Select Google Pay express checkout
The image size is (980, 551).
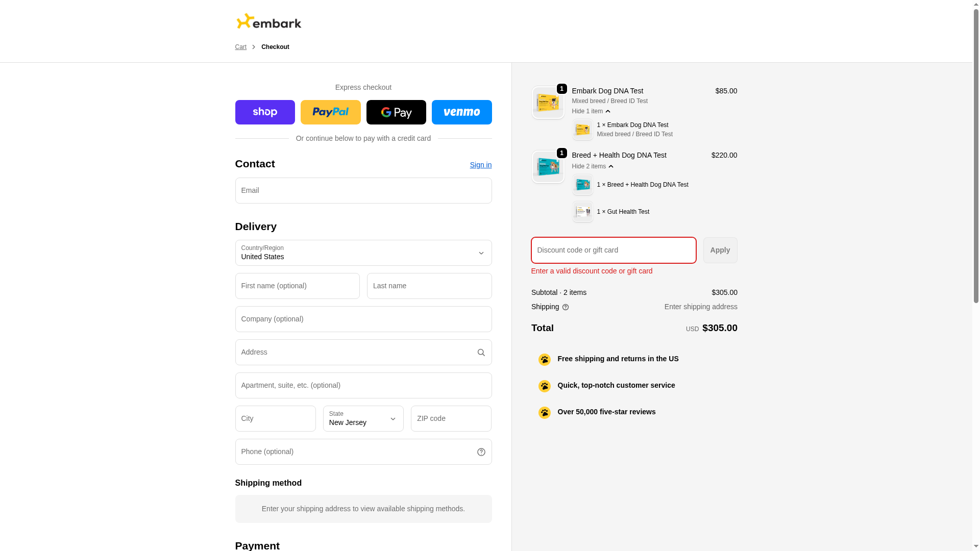click(x=396, y=112)
